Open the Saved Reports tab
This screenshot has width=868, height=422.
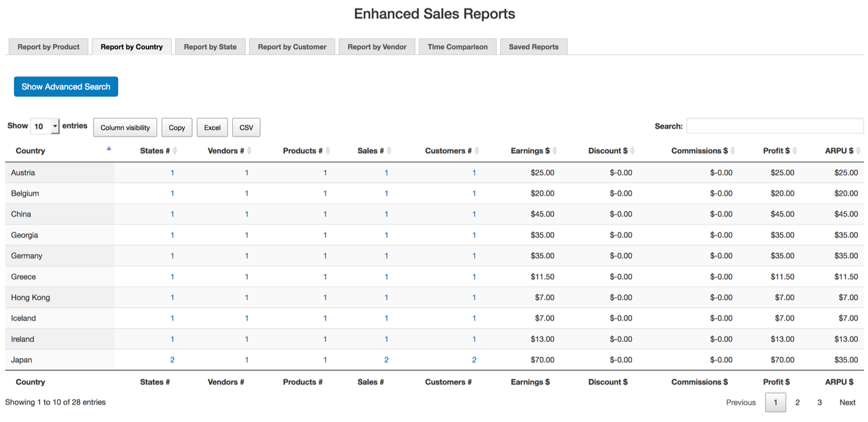(x=534, y=47)
